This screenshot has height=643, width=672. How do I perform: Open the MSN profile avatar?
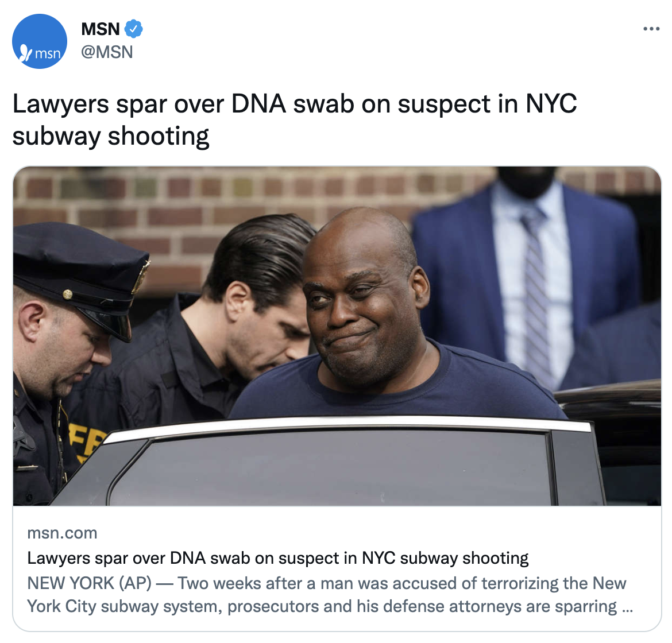[40, 41]
